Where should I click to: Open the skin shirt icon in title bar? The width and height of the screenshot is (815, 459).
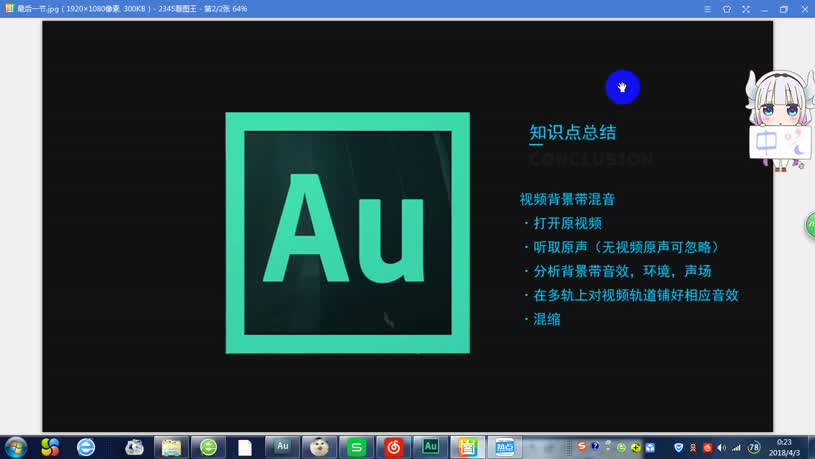(x=727, y=9)
